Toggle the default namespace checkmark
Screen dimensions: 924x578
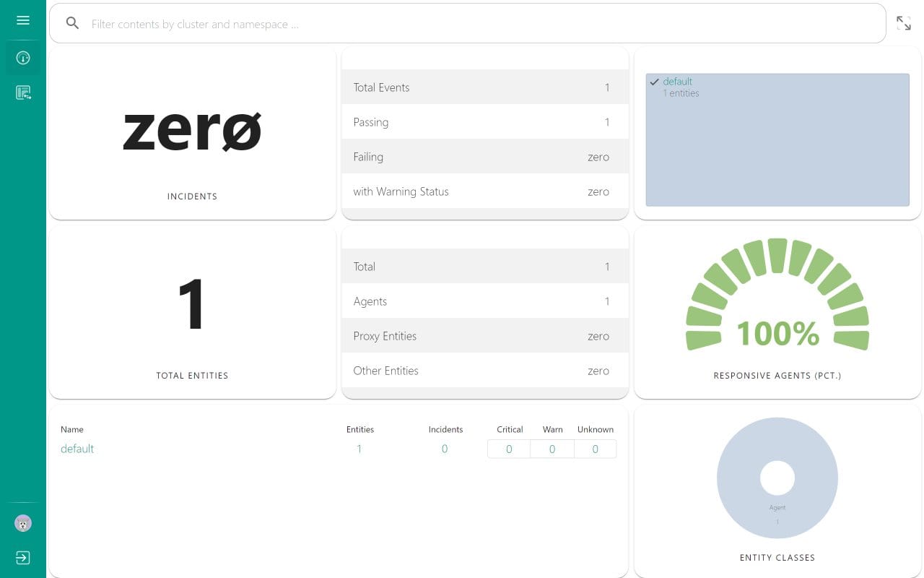pyautogui.click(x=655, y=82)
